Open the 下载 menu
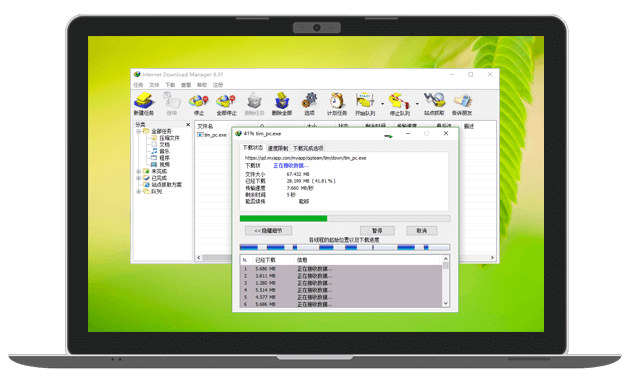 pyautogui.click(x=170, y=85)
